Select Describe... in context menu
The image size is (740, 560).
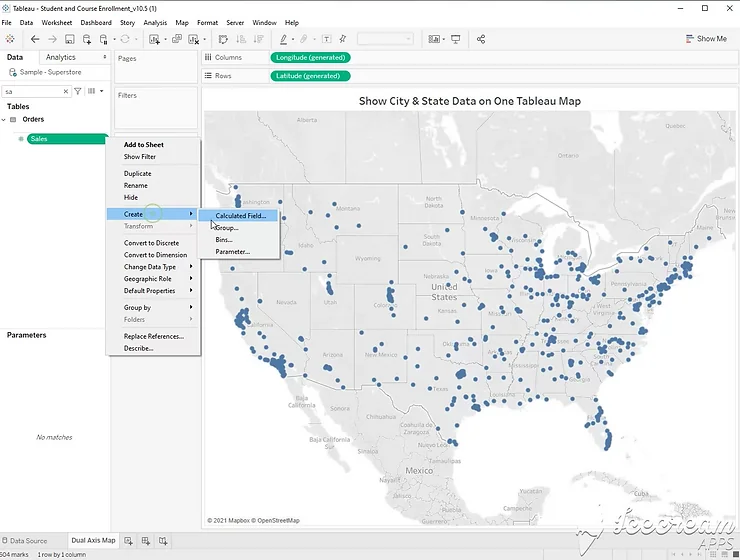(x=153, y=348)
